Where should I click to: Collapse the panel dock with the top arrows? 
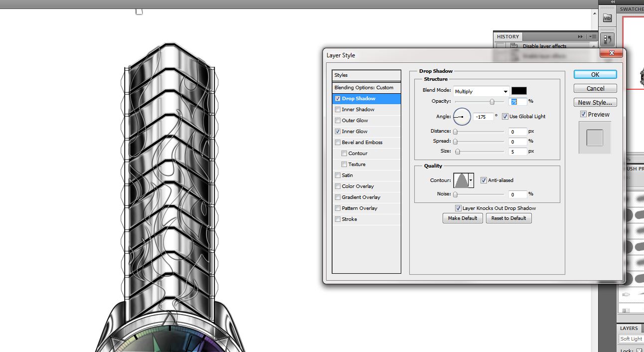(613, 2)
